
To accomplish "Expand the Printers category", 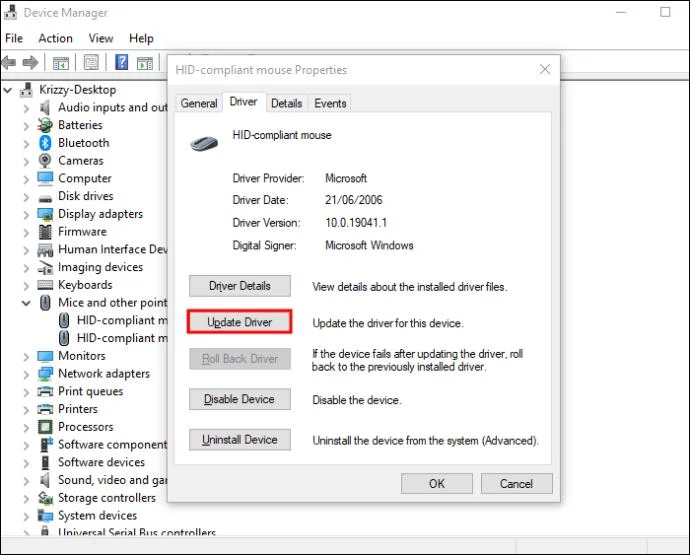I will pos(26,410).
